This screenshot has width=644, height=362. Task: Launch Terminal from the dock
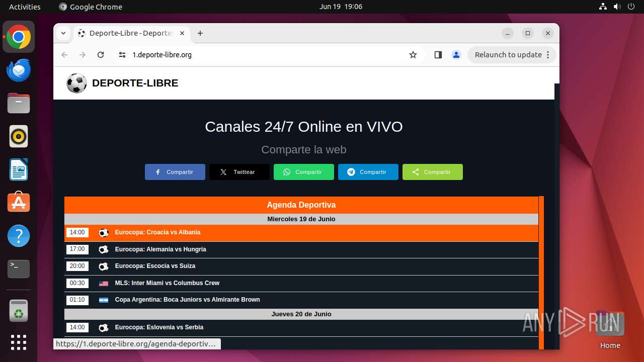pyautogui.click(x=19, y=269)
